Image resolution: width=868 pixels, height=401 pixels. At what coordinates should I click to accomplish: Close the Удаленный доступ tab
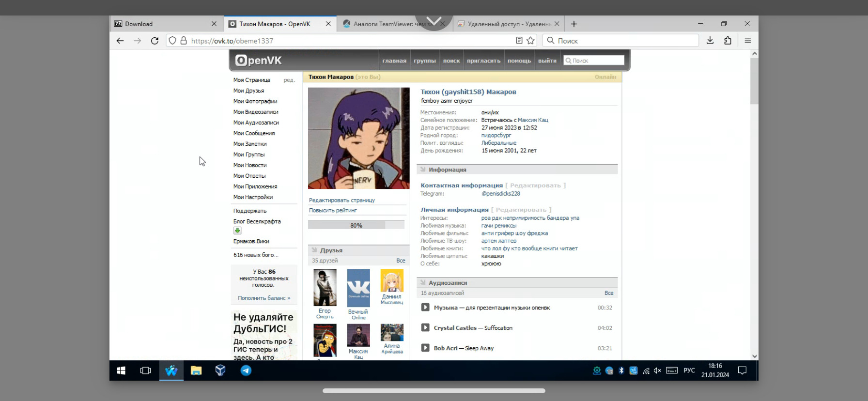(557, 24)
